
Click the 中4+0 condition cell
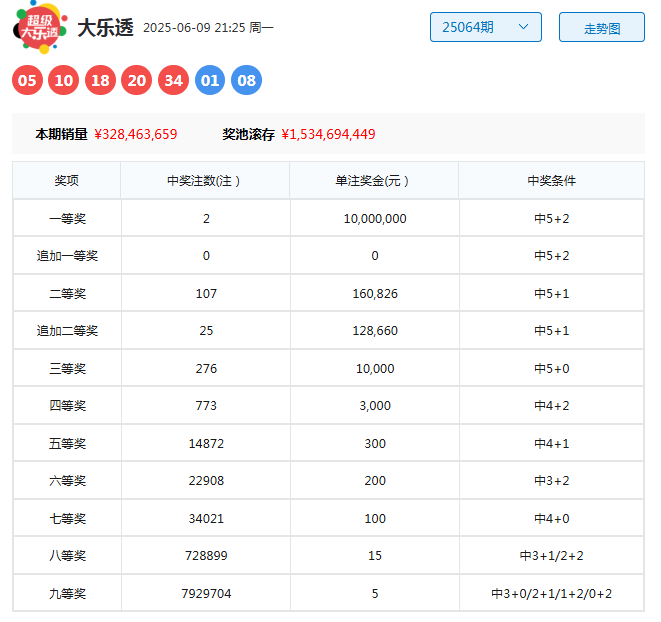coord(551,519)
